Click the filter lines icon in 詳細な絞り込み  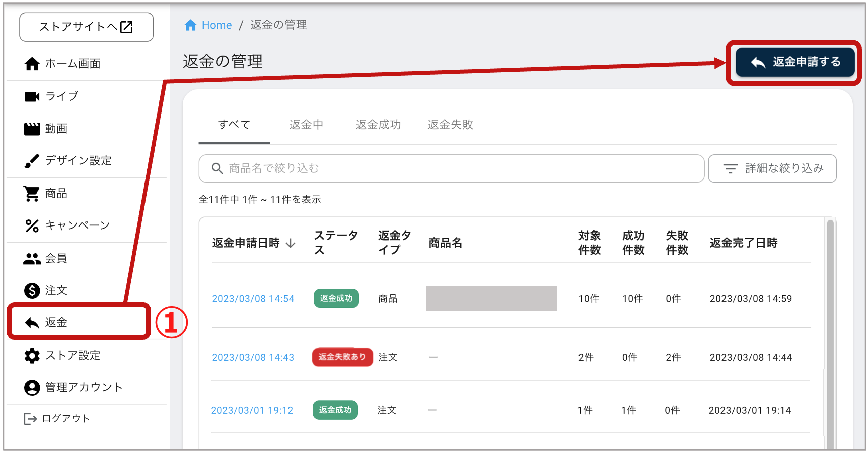click(x=731, y=168)
